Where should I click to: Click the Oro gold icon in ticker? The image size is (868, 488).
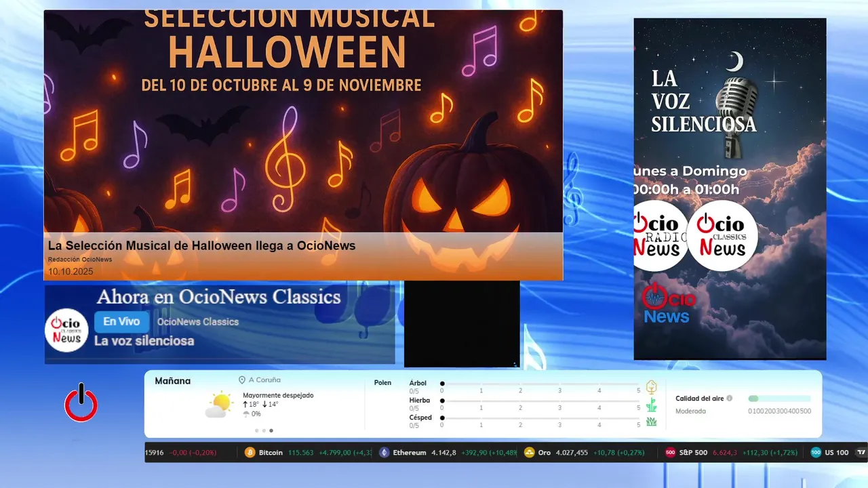(530, 453)
